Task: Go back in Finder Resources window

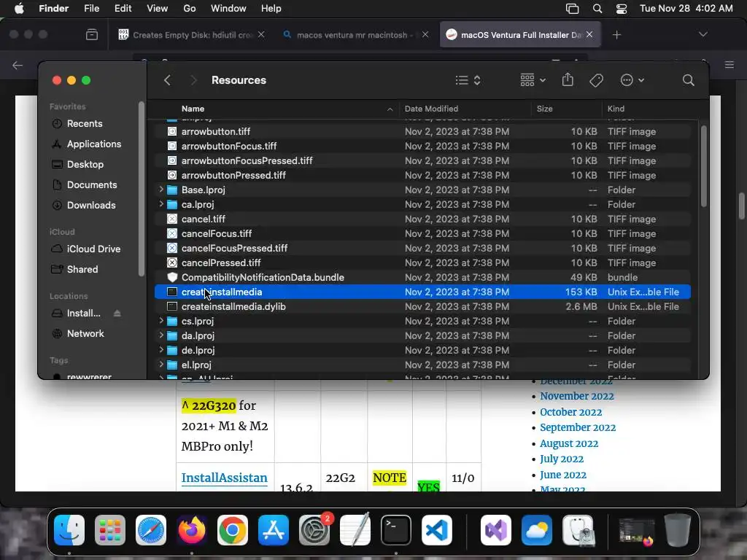Action: (167, 80)
